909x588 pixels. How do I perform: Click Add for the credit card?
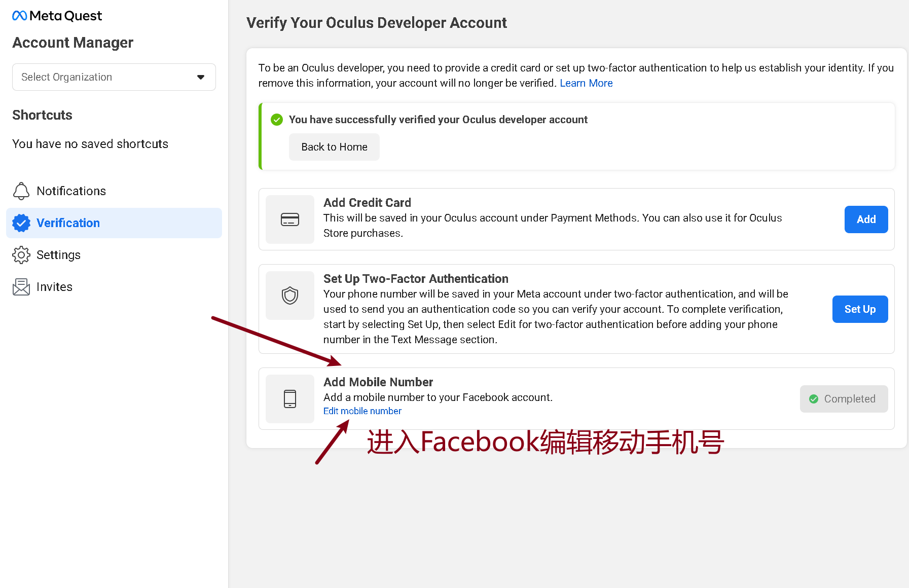[866, 219]
